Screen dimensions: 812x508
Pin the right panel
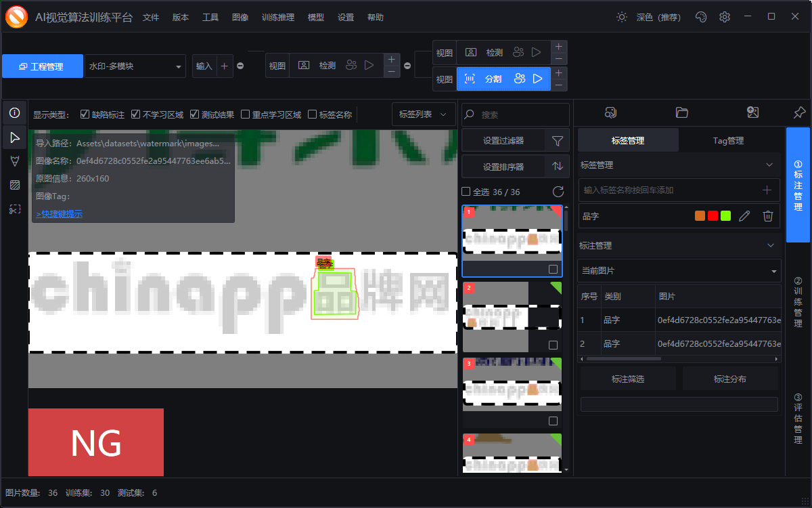pyautogui.click(x=799, y=112)
